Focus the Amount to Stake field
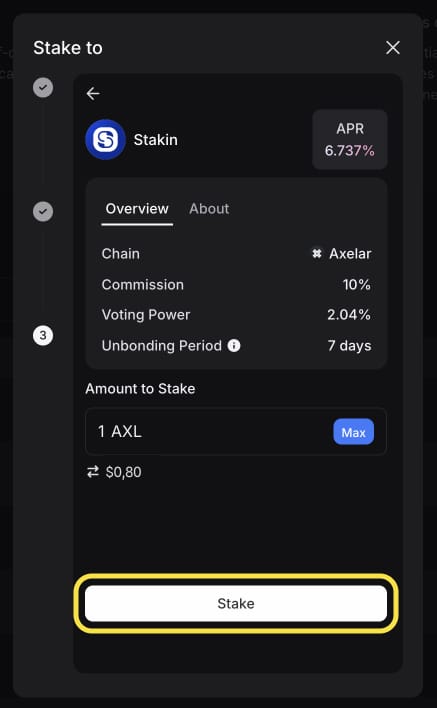The height and width of the screenshot is (708, 437). (236, 432)
